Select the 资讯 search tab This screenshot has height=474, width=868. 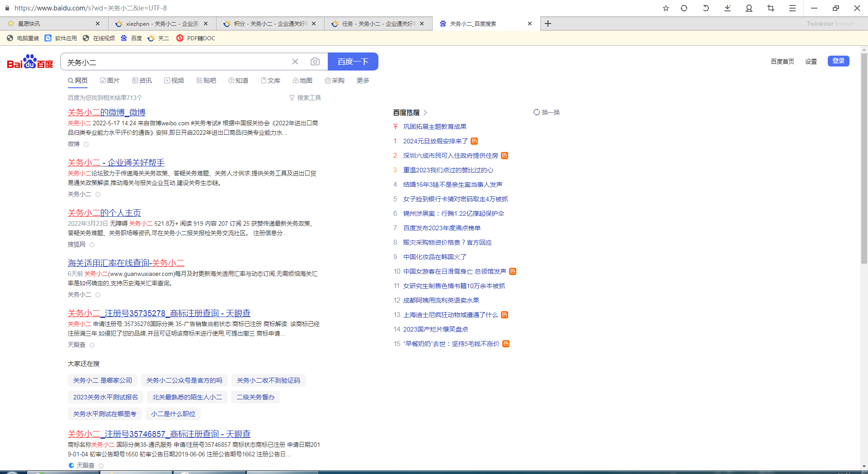[142, 81]
